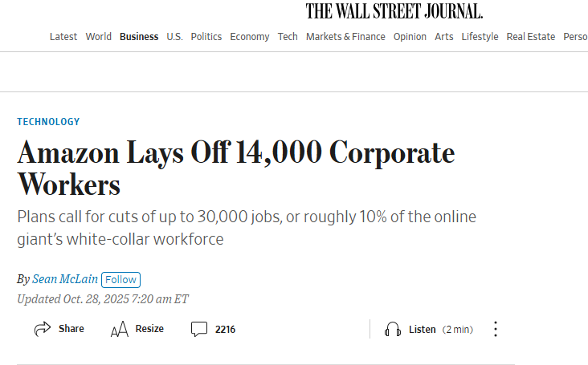Open the Latest section
Image resolution: width=588 pixels, height=365 pixels.
pyautogui.click(x=63, y=37)
